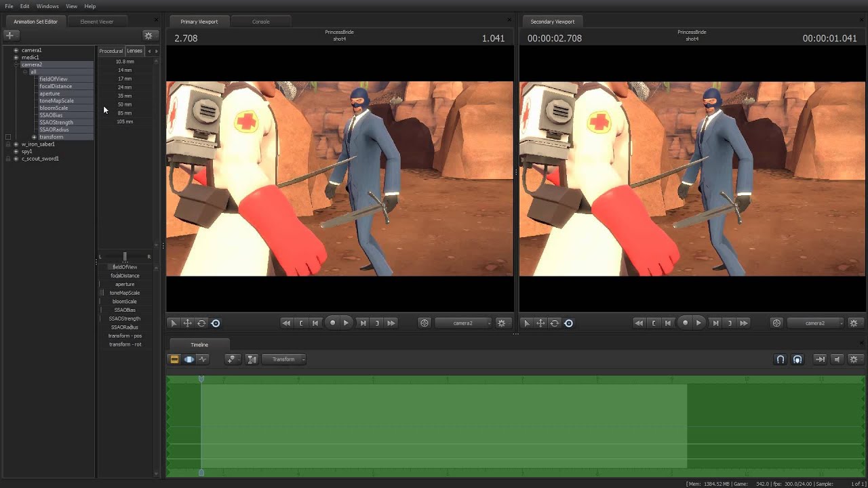Toggle the lock icon next to c_scout_sword1
This screenshot has width=868, height=488.
click(8, 159)
